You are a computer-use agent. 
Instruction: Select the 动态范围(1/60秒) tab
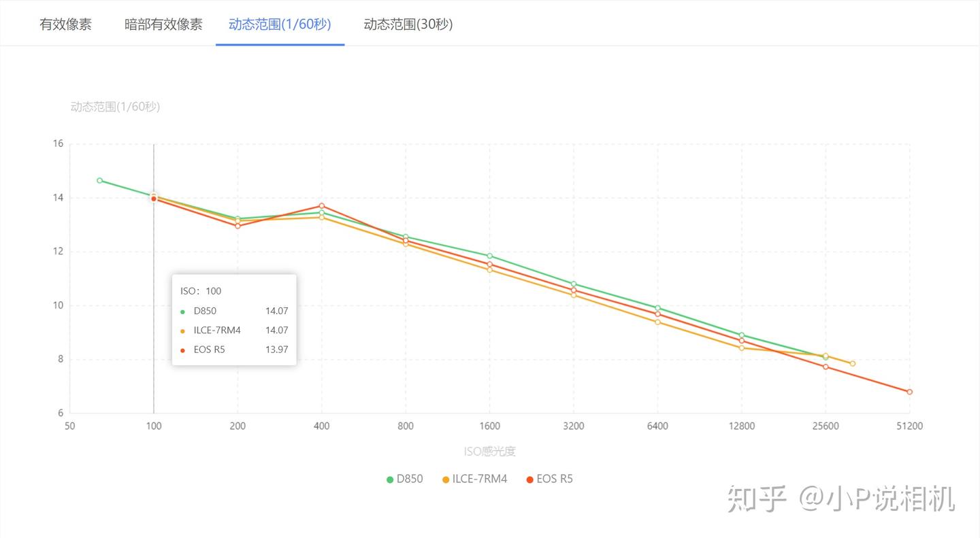coord(280,24)
